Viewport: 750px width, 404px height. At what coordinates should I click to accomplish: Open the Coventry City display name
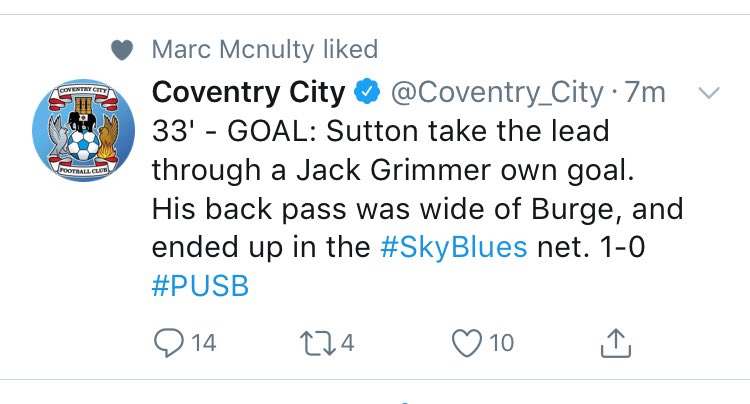[248, 92]
